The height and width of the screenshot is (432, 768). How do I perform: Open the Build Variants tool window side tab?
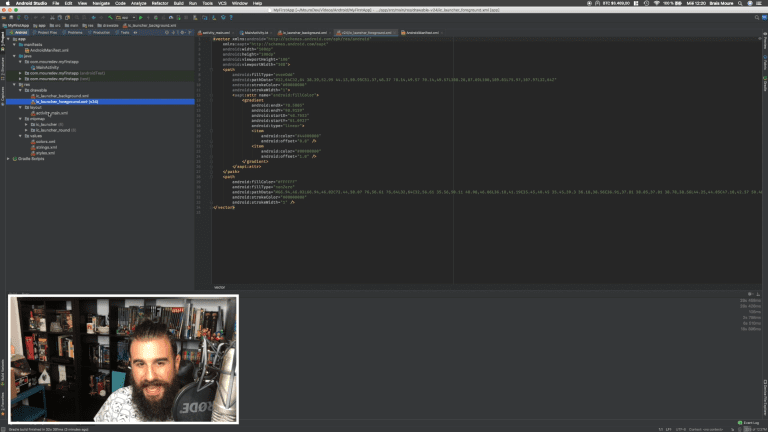[2, 372]
